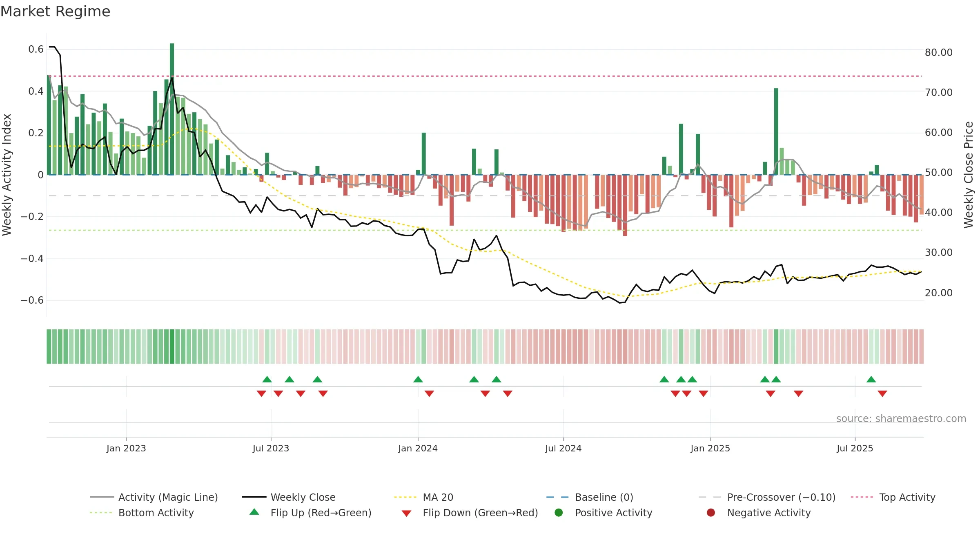Click the Jan 2023 x-axis label
Screen dimensions: 980x551
tap(126, 449)
